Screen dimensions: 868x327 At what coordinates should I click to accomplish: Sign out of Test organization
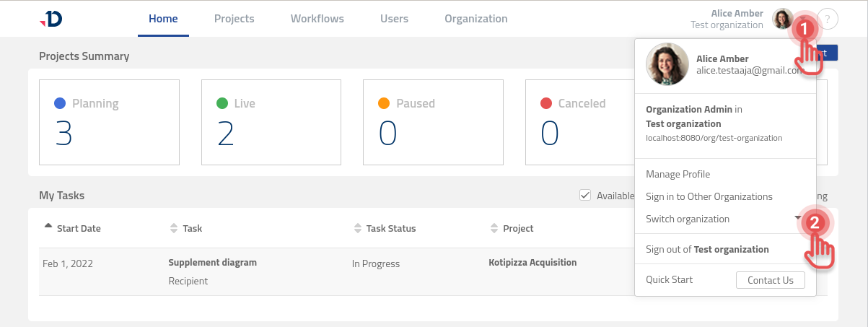[x=706, y=249]
